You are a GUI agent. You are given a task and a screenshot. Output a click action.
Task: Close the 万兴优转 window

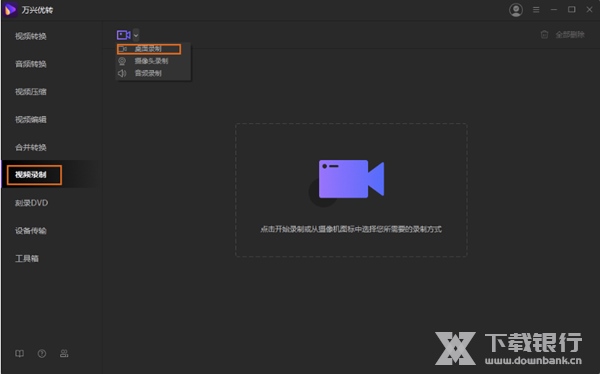coord(589,10)
